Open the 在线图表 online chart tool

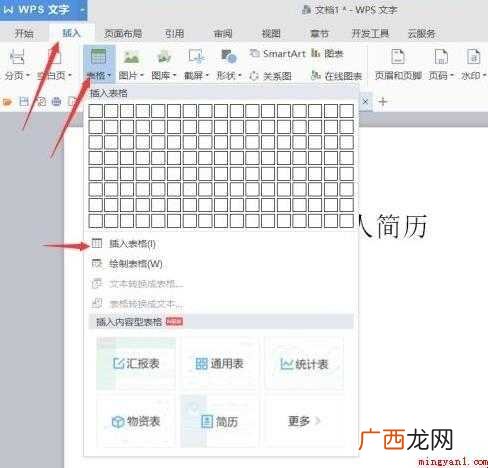click(336, 76)
